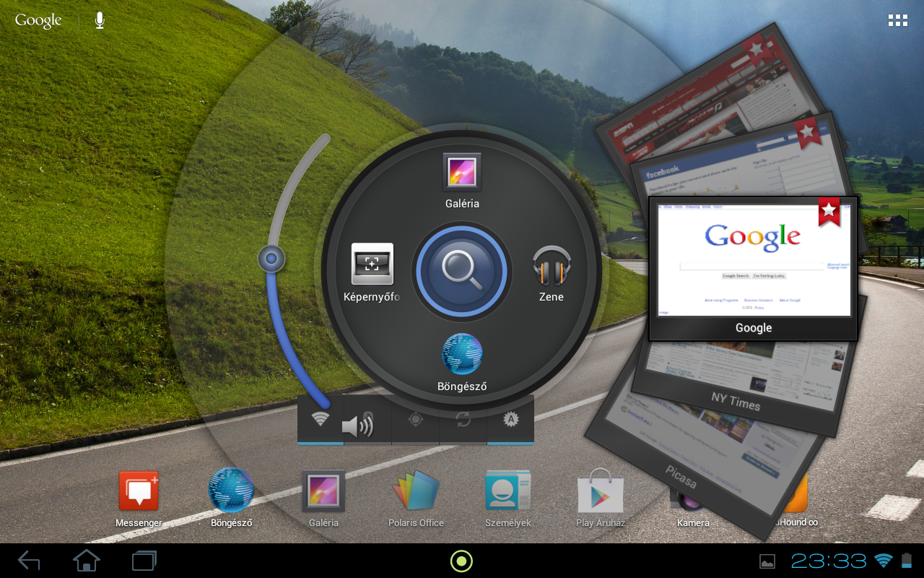The image size is (924, 578).
Task: Open the screenshot notification icon
Action: click(x=767, y=561)
